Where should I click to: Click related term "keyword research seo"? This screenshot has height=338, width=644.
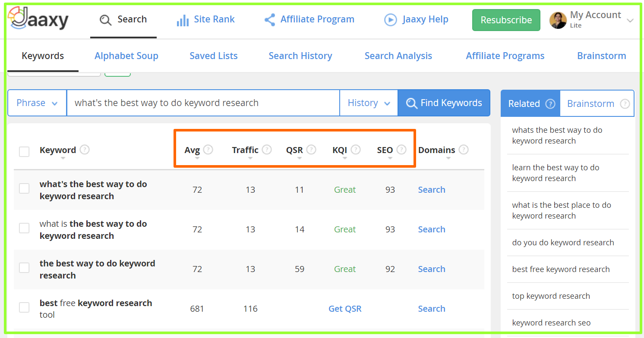point(551,322)
